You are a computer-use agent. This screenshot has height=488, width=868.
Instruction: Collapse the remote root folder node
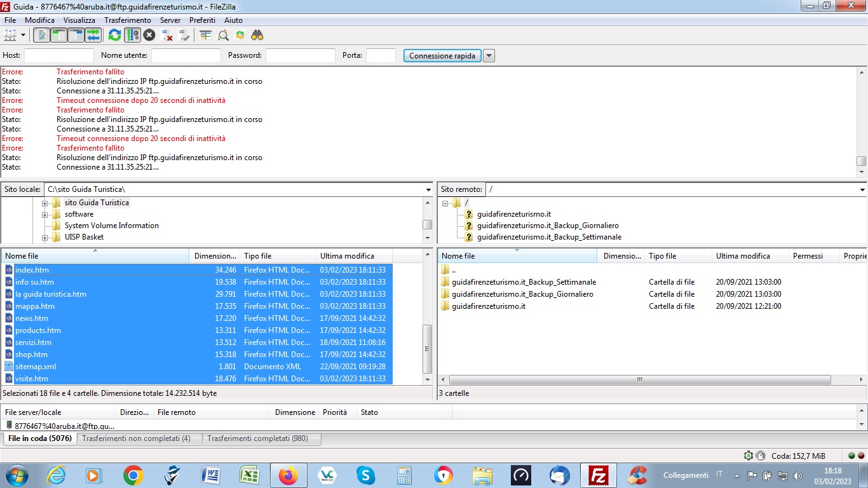445,203
